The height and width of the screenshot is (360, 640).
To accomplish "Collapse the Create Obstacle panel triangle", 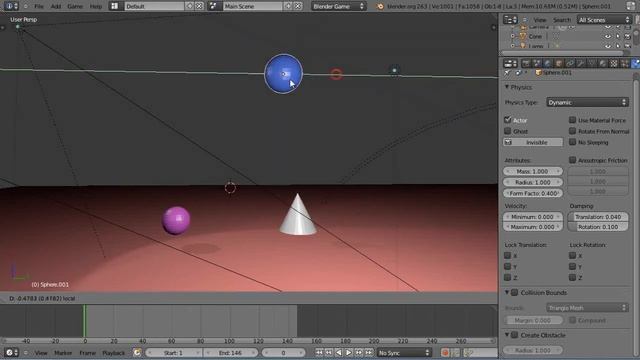I will tap(507, 335).
